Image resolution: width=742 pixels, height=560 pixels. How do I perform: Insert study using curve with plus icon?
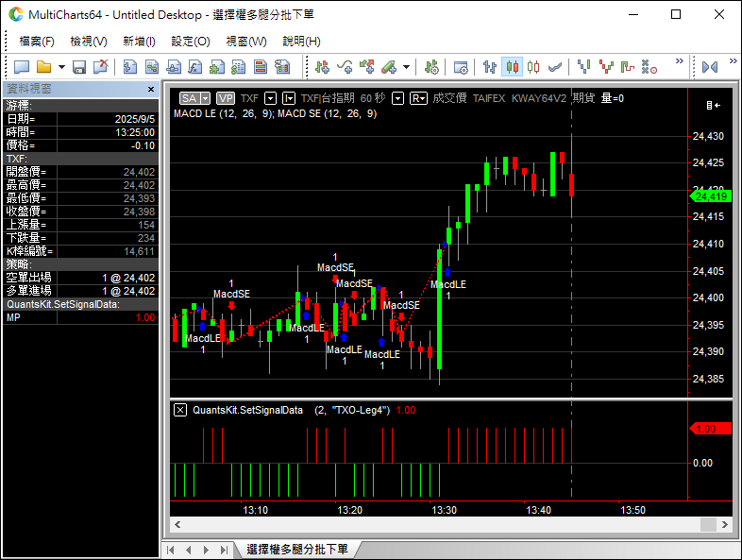(x=345, y=67)
